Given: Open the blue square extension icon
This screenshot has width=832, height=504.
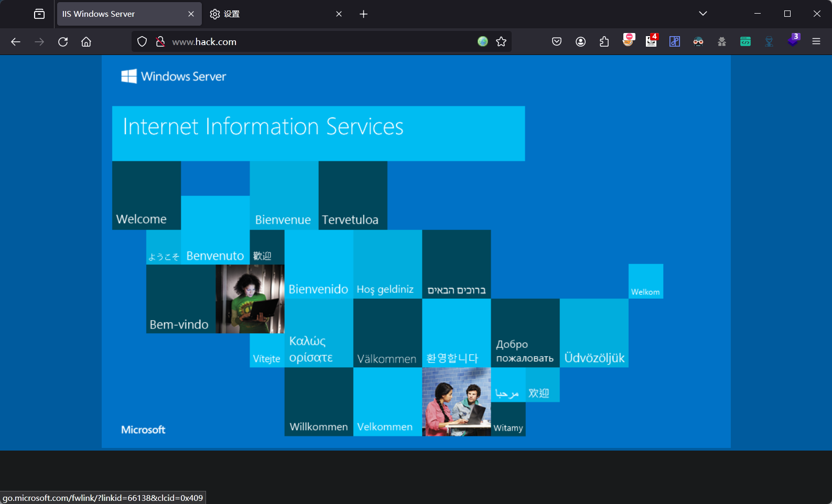Looking at the screenshot, I should click(675, 42).
